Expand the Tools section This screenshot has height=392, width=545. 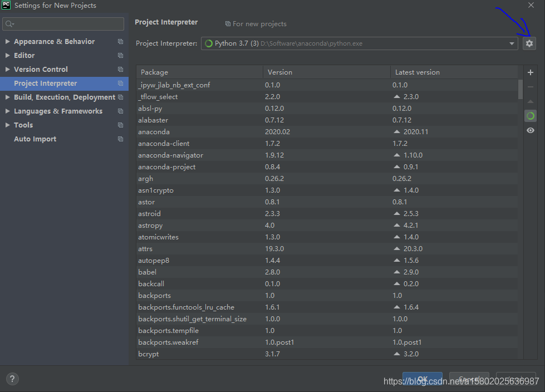click(7, 125)
